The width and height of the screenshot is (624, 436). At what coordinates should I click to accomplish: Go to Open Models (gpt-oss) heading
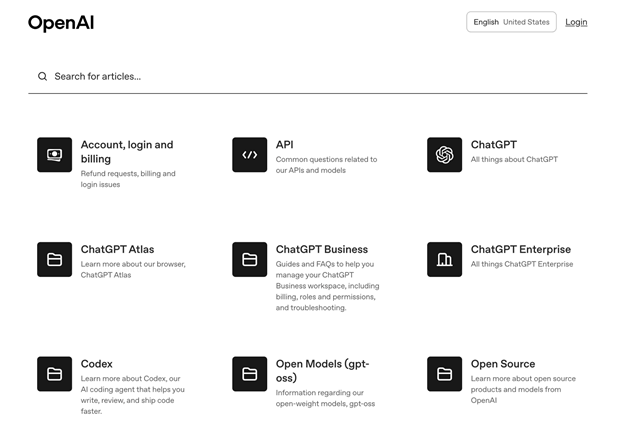point(321,364)
